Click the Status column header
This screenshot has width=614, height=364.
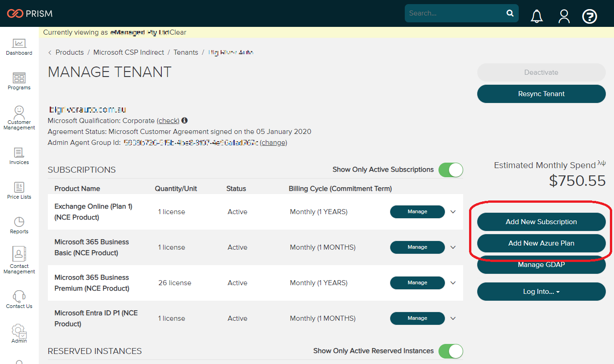click(x=236, y=189)
